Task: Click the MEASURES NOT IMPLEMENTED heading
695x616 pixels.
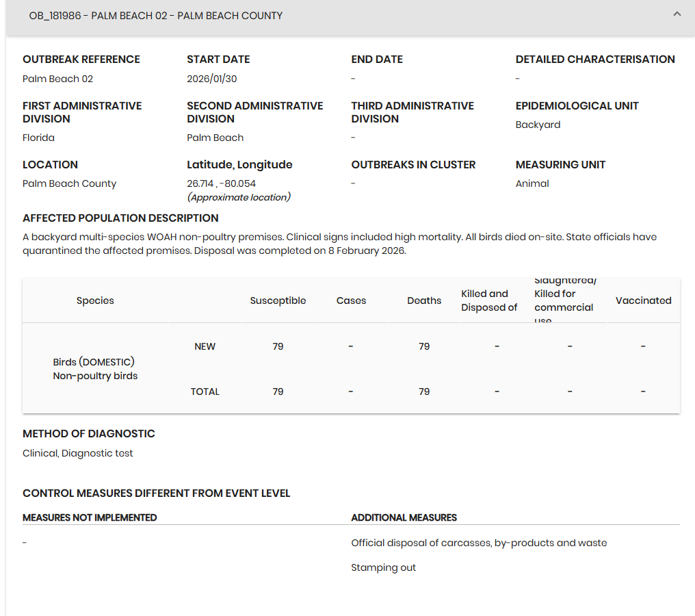Action: pyautogui.click(x=90, y=517)
